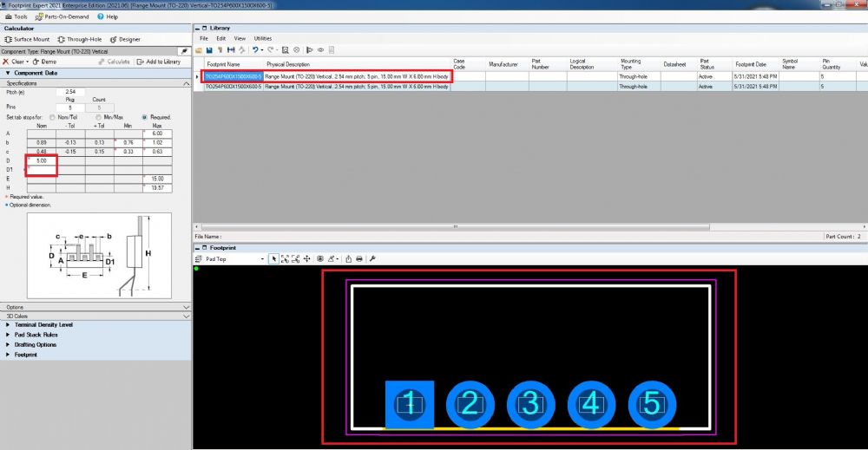Select the Min/Max radio button
Viewport: 868px width, 450px height.
click(x=99, y=116)
